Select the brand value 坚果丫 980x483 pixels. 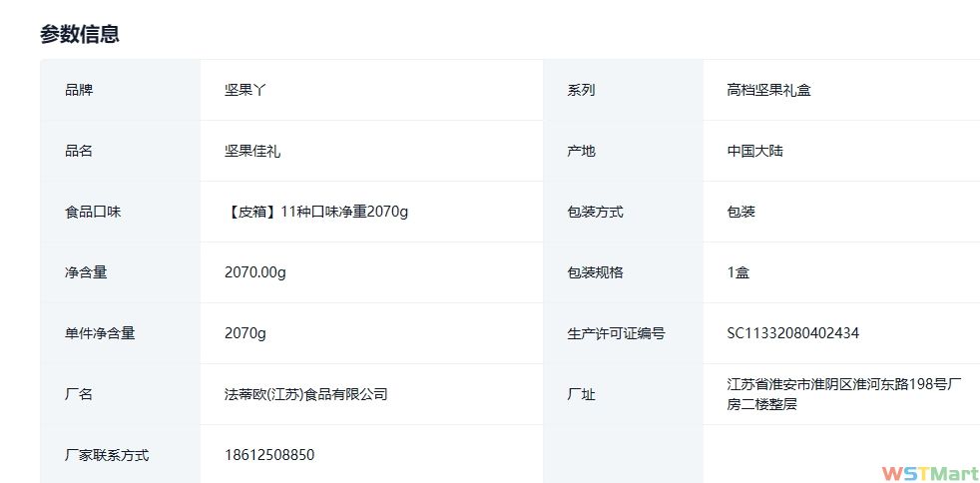[x=245, y=90]
